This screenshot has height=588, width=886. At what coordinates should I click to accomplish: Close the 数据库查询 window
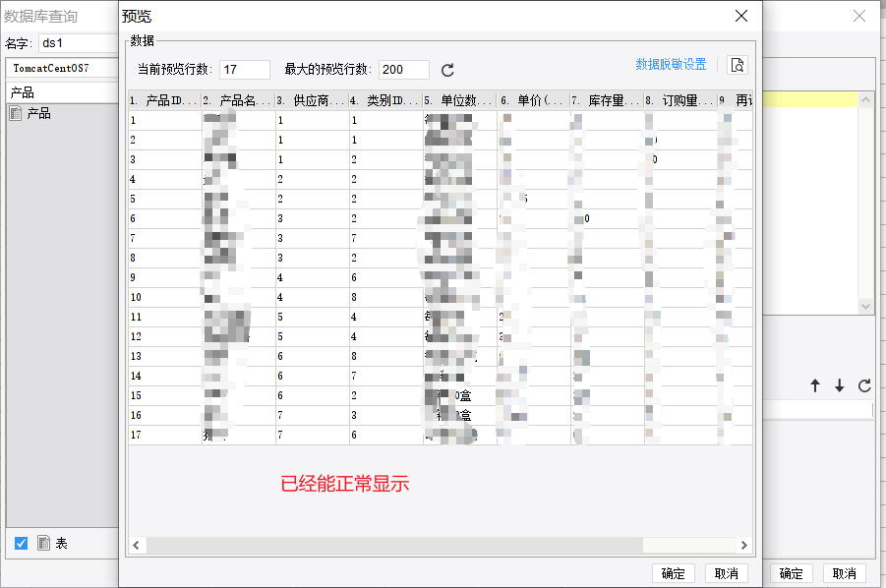(x=859, y=16)
